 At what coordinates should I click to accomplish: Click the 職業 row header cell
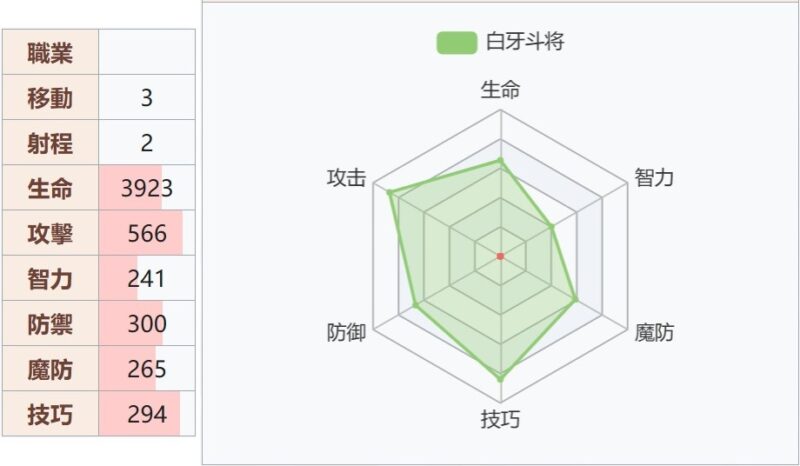tap(50, 52)
